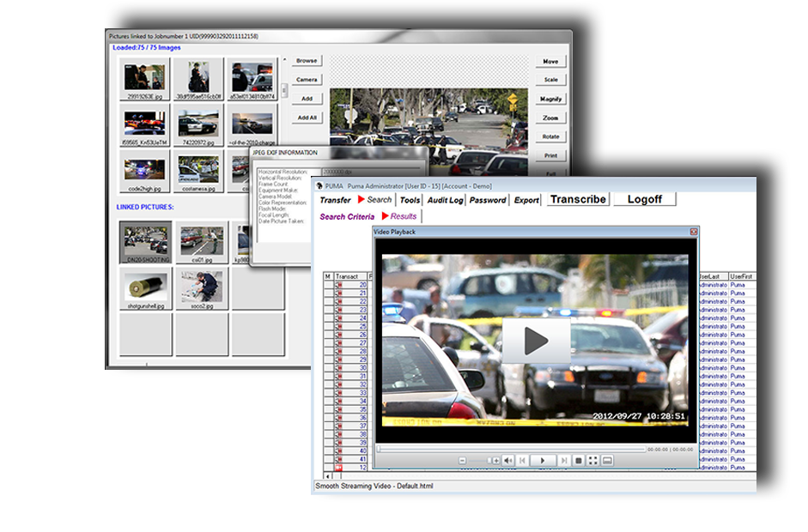The image size is (808, 532).
Task: Click the Transact column header
Action: pyautogui.click(x=350, y=276)
